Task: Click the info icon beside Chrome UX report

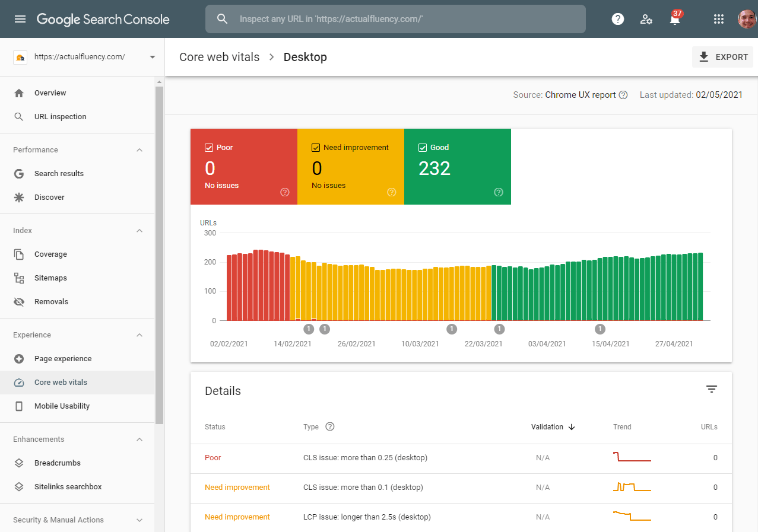Action: pyautogui.click(x=623, y=95)
